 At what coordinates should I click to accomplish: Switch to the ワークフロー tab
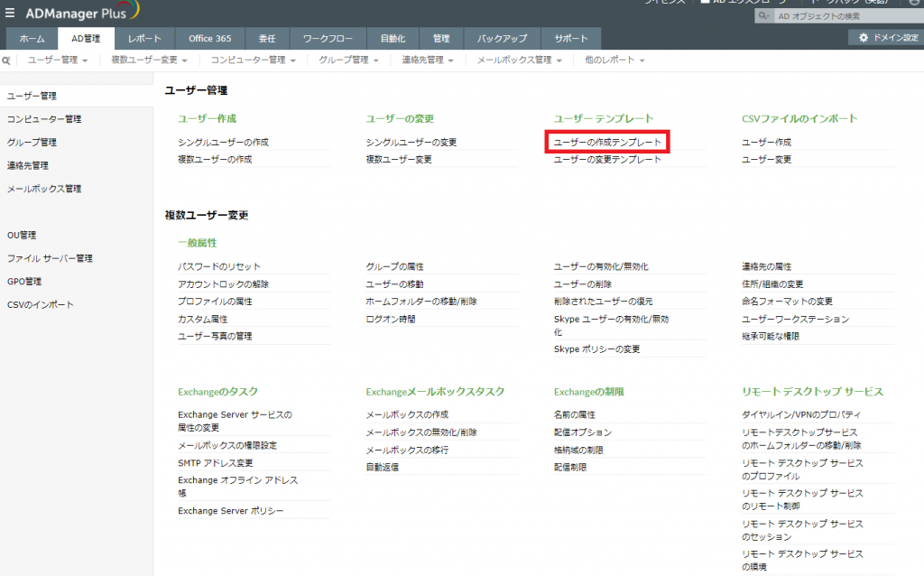click(328, 39)
